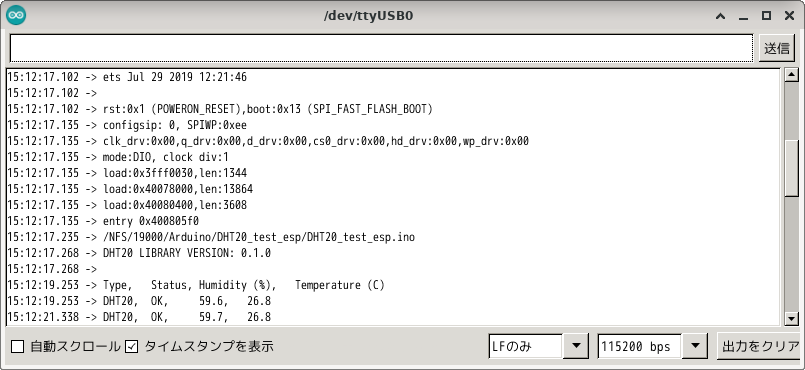Click the 送信 send button

click(x=777, y=48)
